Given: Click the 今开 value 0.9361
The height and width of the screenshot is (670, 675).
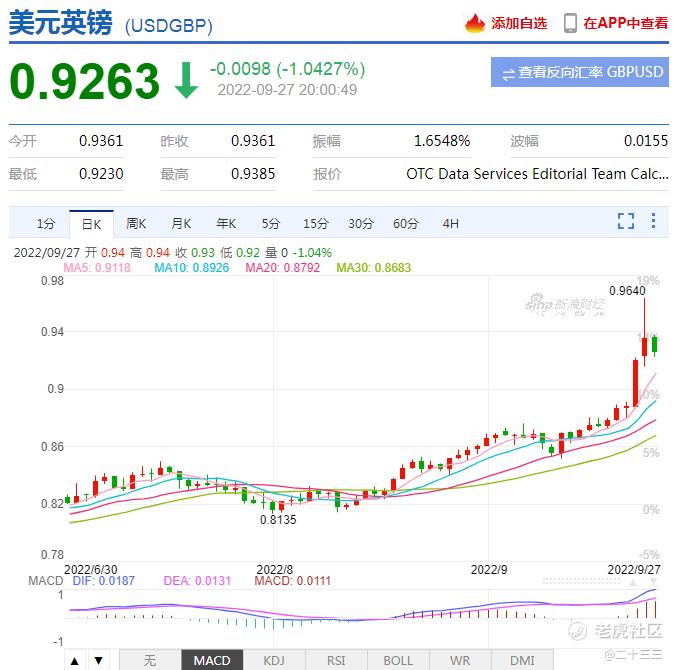Looking at the screenshot, I should 101,141.
